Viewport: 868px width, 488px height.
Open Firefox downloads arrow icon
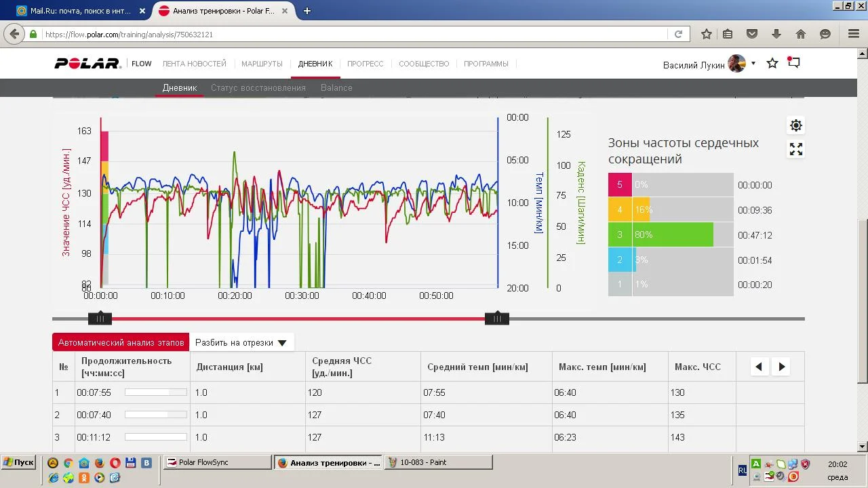coord(776,34)
